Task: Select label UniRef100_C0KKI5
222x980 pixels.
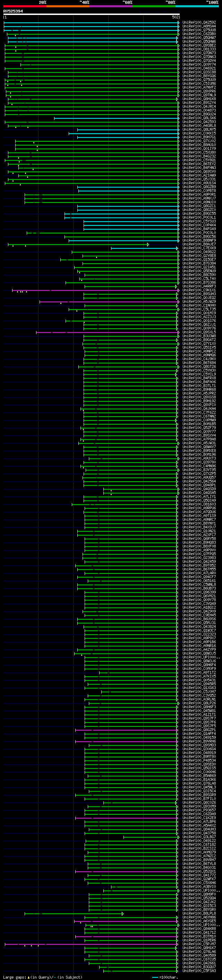Action: (x=199, y=133)
